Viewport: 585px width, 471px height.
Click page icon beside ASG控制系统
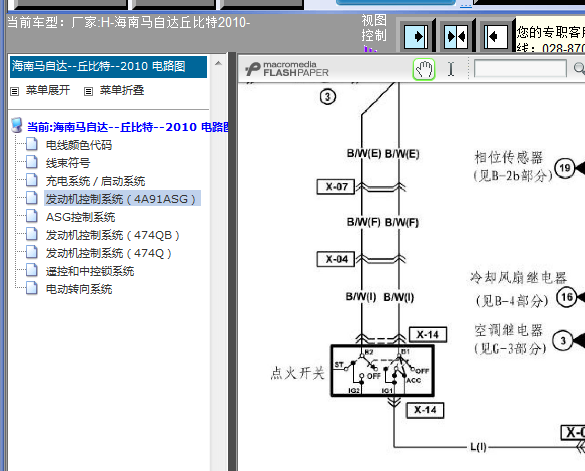32,216
